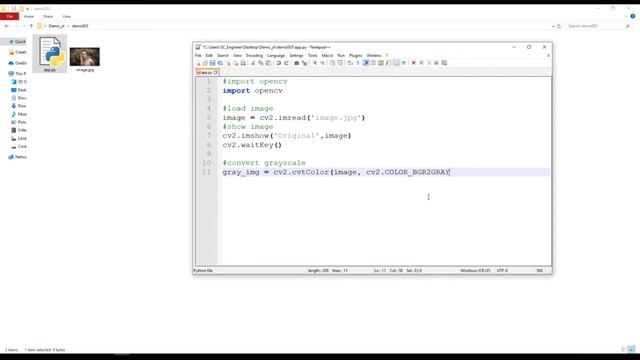Open breadcrumb chevron after Demo_yt folder
Viewport: 640px width, 360px height.
(x=68, y=26)
